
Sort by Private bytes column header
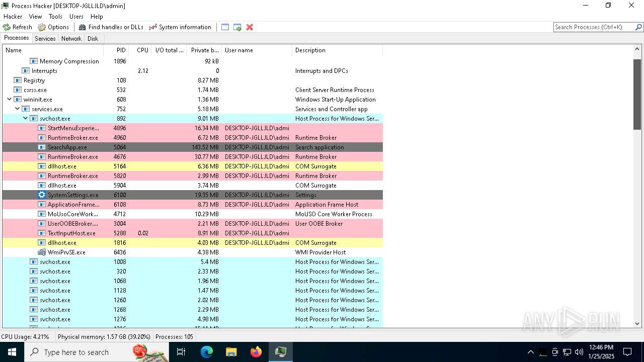[204, 50]
